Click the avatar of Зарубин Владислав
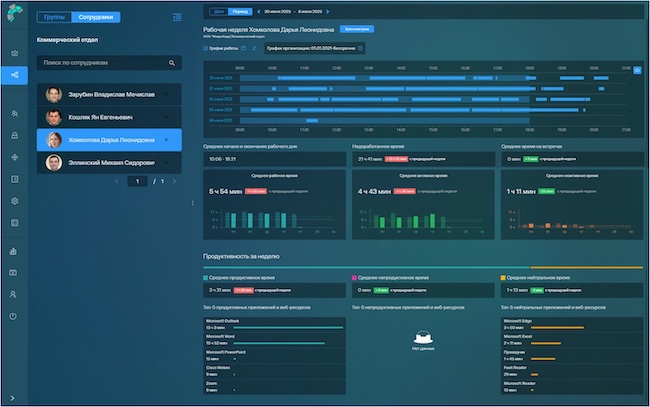650x407 pixels. (54, 94)
